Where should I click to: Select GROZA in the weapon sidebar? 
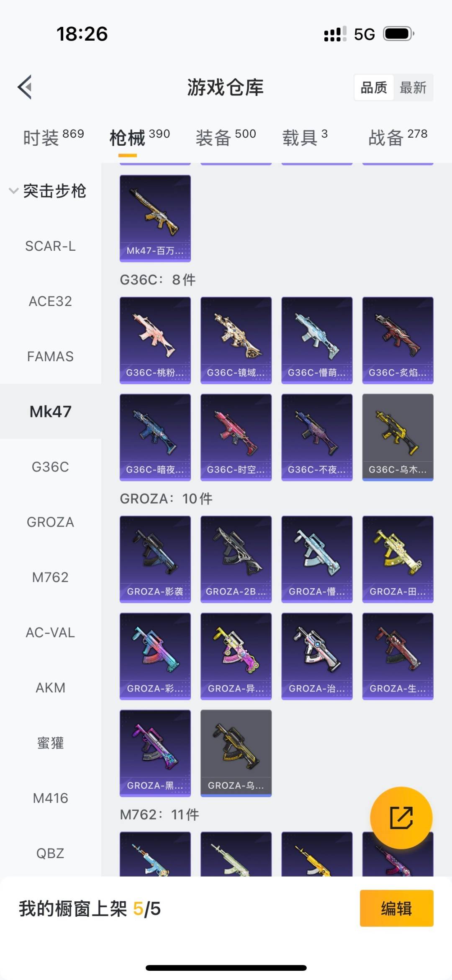pos(51,522)
